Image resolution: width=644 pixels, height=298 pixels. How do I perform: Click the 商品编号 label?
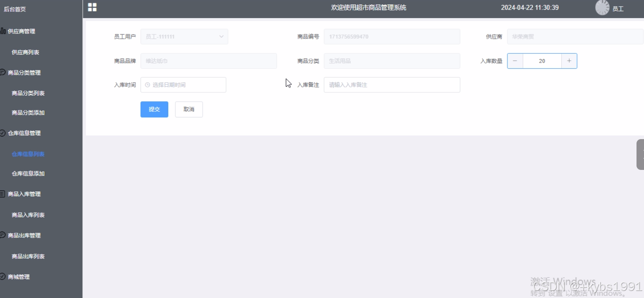point(308,37)
